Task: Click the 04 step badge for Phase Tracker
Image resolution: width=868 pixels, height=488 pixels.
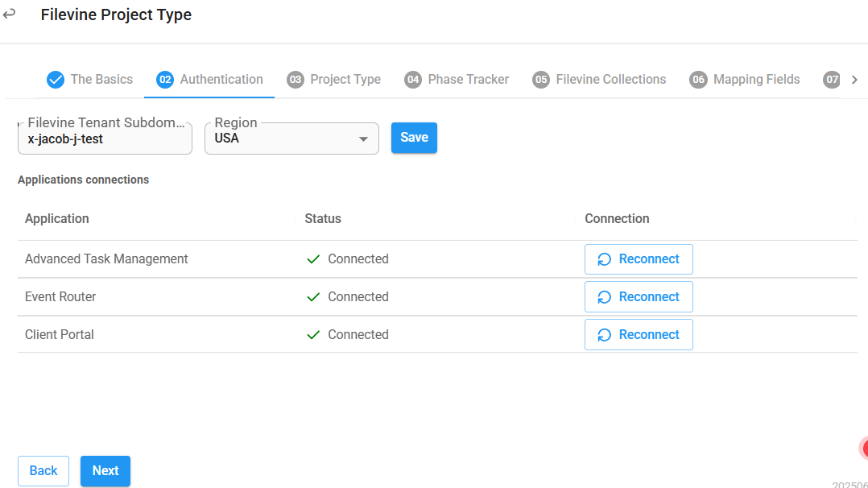Action: click(413, 80)
